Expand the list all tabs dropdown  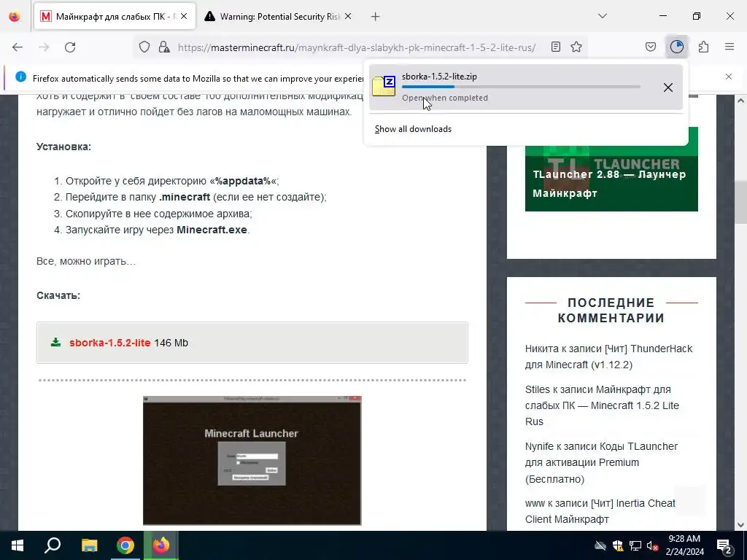pyautogui.click(x=602, y=16)
